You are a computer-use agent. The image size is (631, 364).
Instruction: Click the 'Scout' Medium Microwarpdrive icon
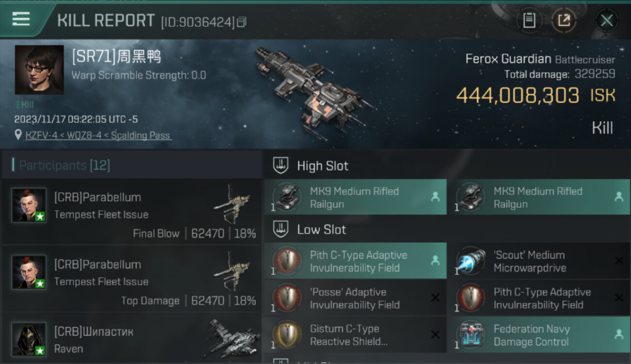[x=471, y=261]
